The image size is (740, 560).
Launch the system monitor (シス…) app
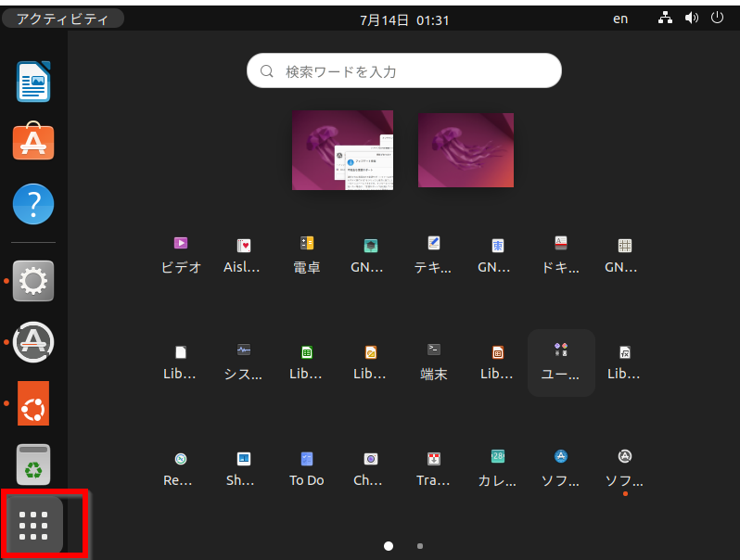tap(244, 360)
